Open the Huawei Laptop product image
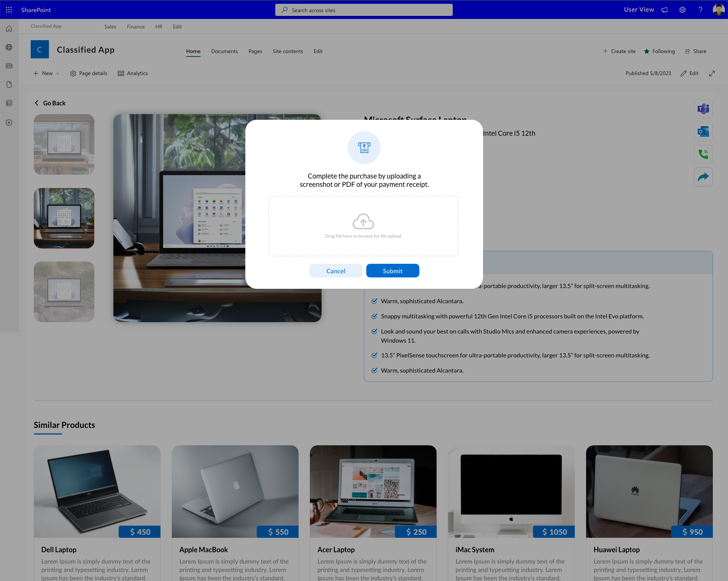The image size is (728, 581). click(649, 492)
